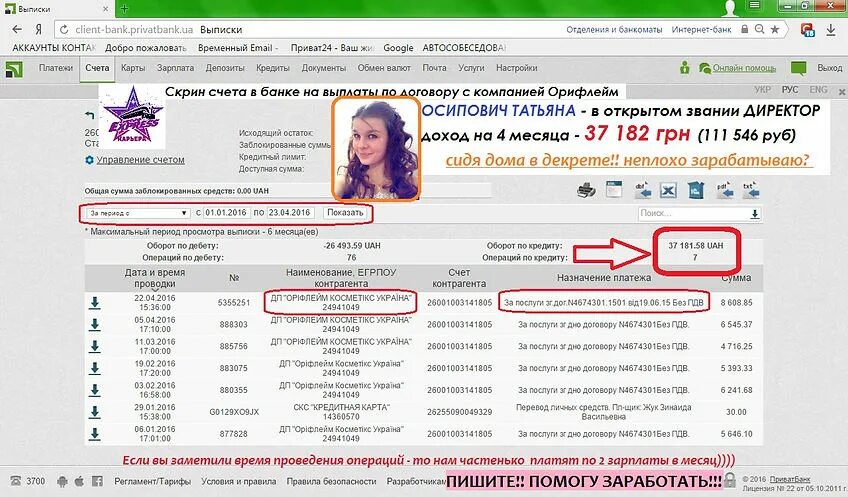
Task: Download receipt for payment 877828
Action: click(x=95, y=433)
